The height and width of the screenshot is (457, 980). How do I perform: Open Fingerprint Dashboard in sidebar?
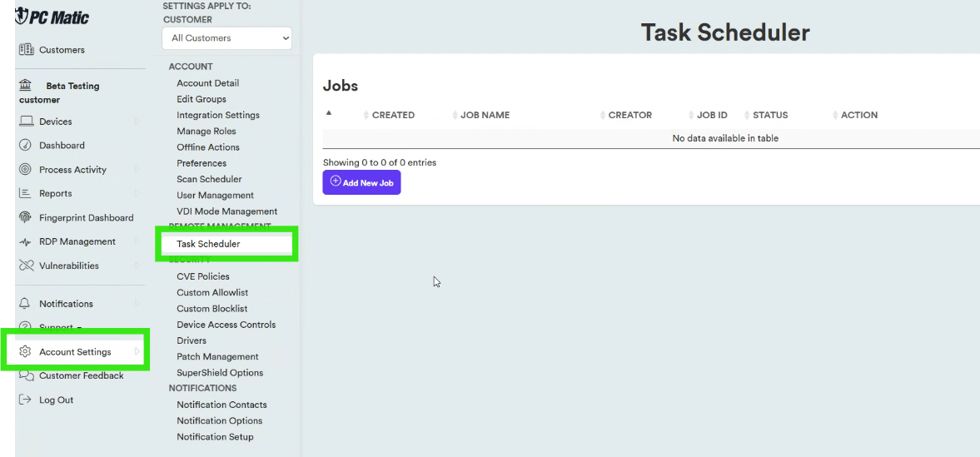click(x=87, y=217)
